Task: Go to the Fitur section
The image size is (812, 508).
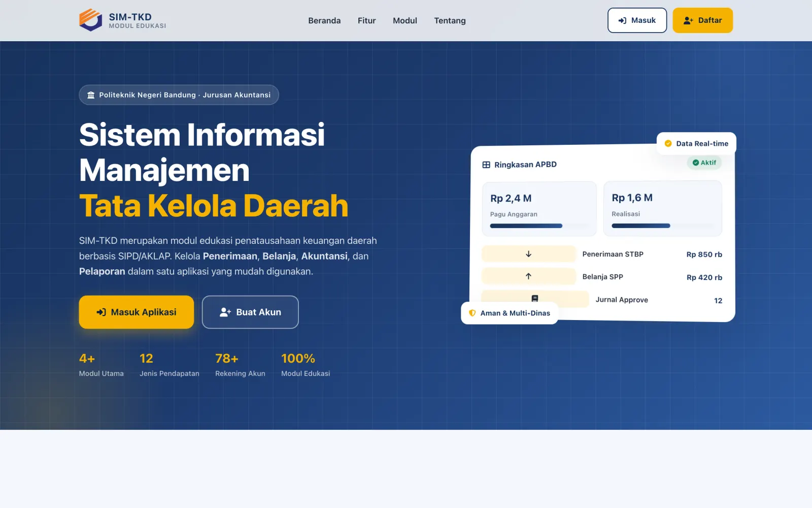Action: (x=366, y=20)
